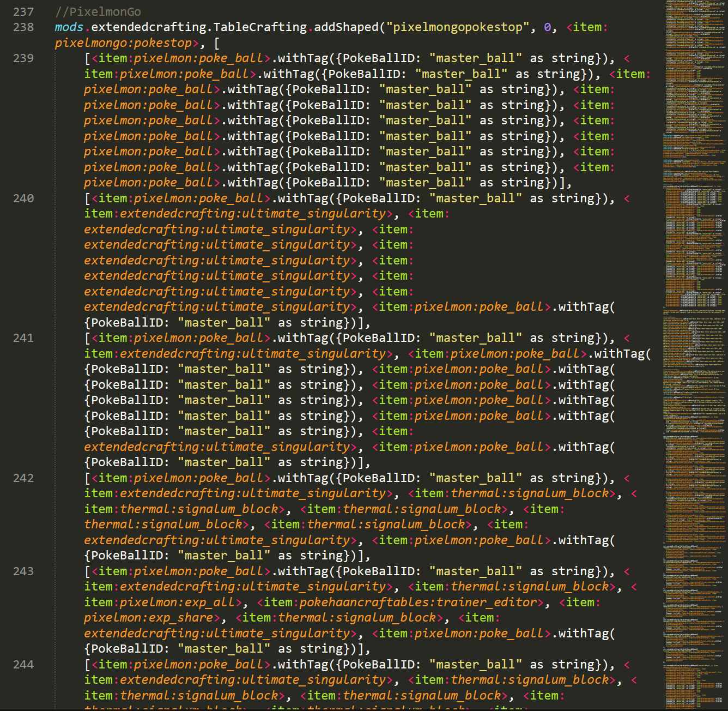This screenshot has width=728, height=711.
Task: Click the numeric 0 argument after pixelmongopokestop
Action: click(547, 27)
